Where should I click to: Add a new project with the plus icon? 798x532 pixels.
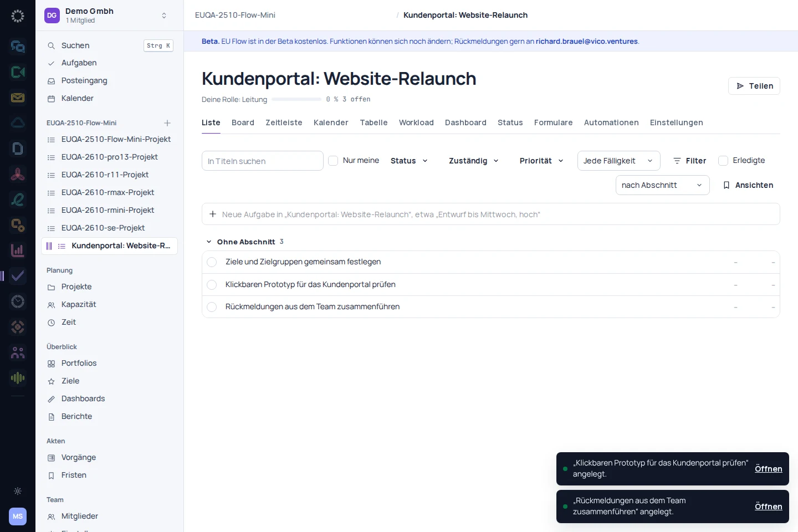[167, 123]
